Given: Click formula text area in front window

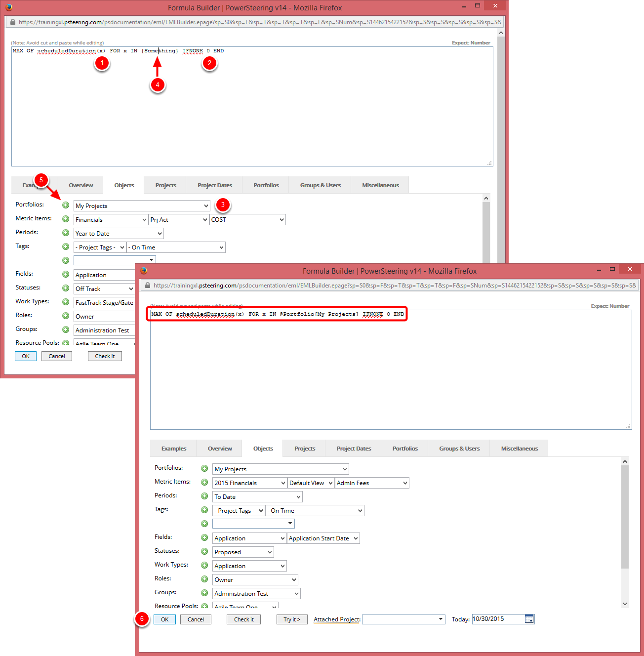Looking at the screenshot, I should pos(391,369).
